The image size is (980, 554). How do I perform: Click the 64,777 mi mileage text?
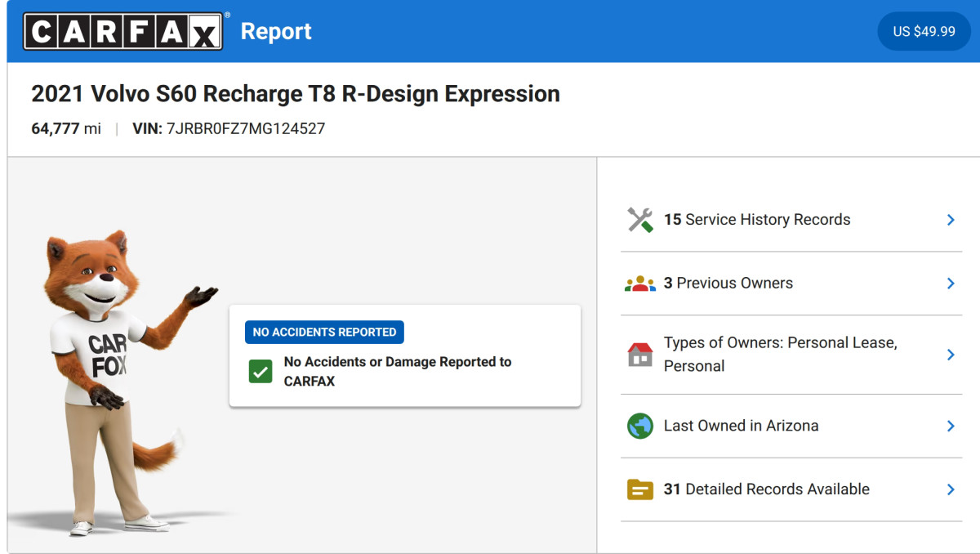(x=66, y=128)
